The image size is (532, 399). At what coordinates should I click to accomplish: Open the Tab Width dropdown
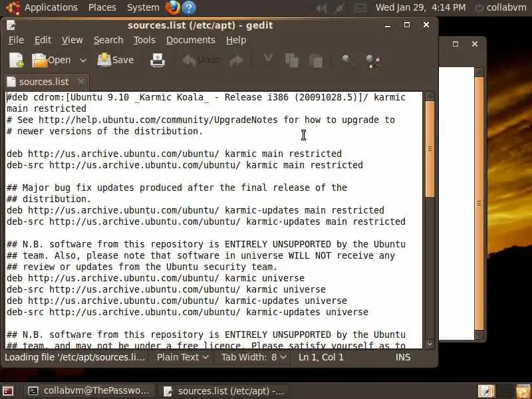[x=254, y=357]
